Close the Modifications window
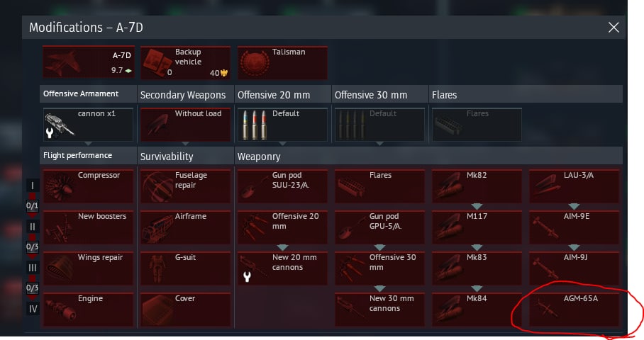644x340 pixels. (x=614, y=28)
